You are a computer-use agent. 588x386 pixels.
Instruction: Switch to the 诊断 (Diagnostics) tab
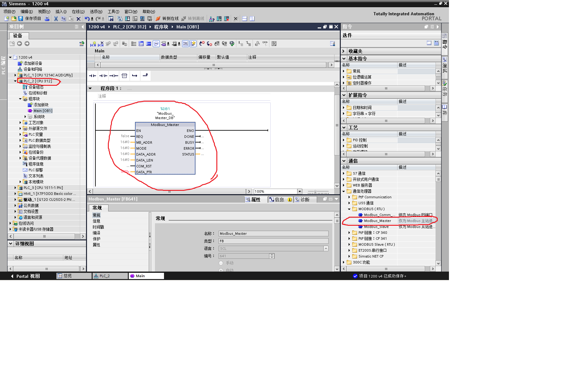click(302, 200)
